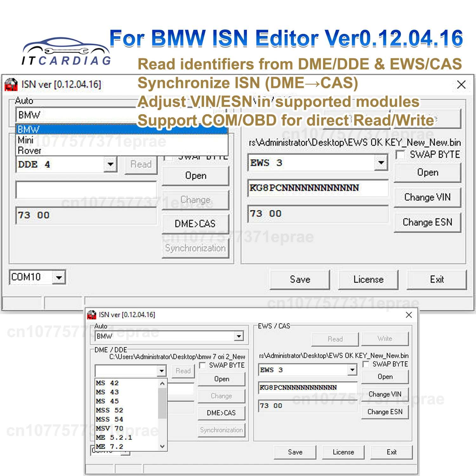Click License button in upper window

tap(368, 280)
